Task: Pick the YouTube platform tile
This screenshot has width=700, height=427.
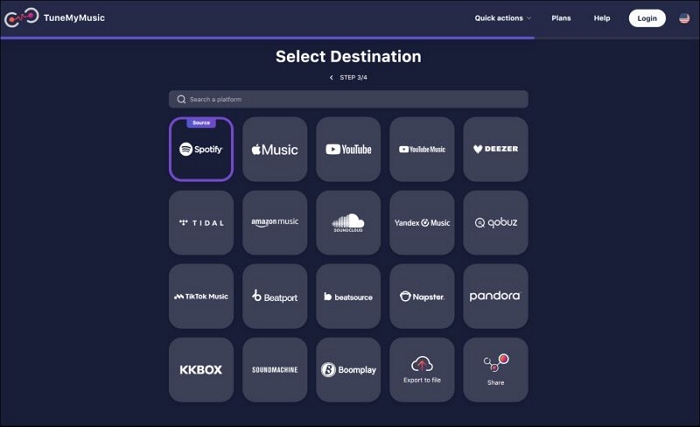Action: tap(348, 149)
